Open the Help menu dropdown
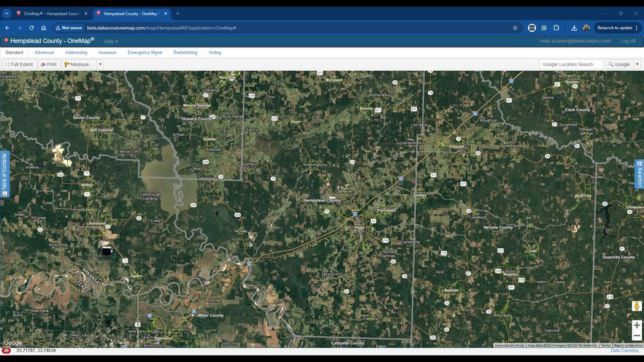 tap(110, 42)
